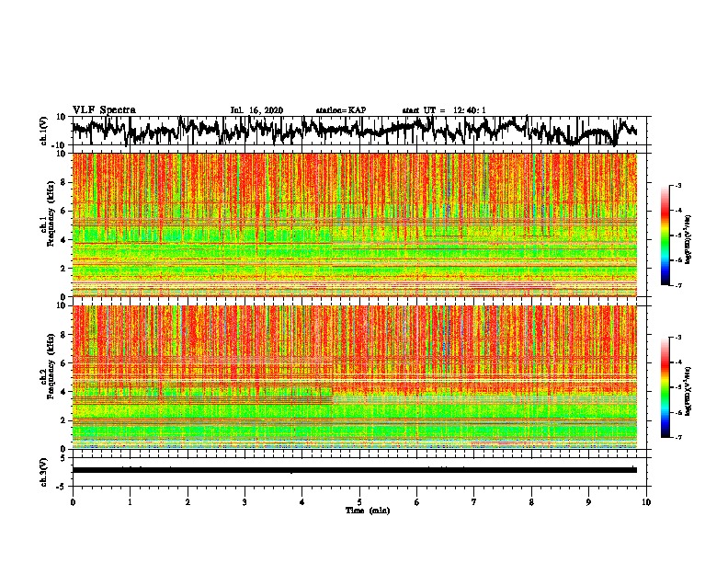
Task: Click time axis tick label "3"
Action: pos(245,502)
